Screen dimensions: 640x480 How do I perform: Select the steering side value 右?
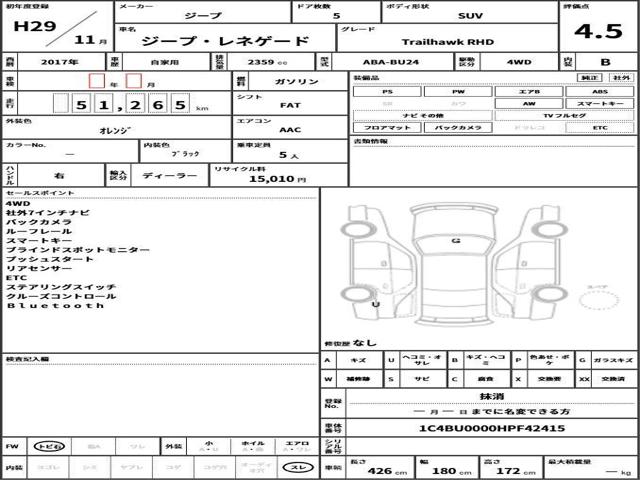[60, 176]
